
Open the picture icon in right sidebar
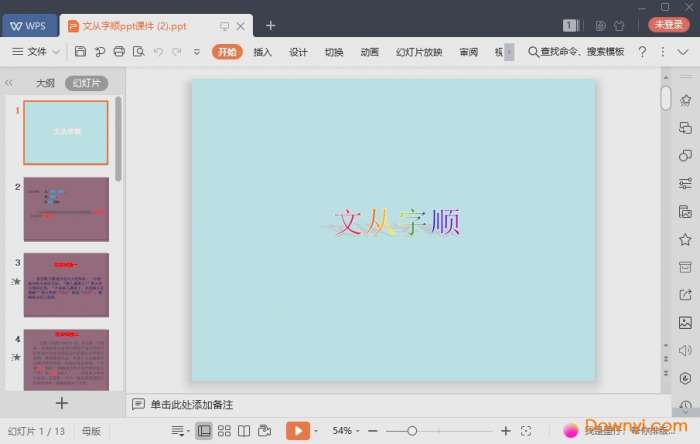tap(685, 323)
